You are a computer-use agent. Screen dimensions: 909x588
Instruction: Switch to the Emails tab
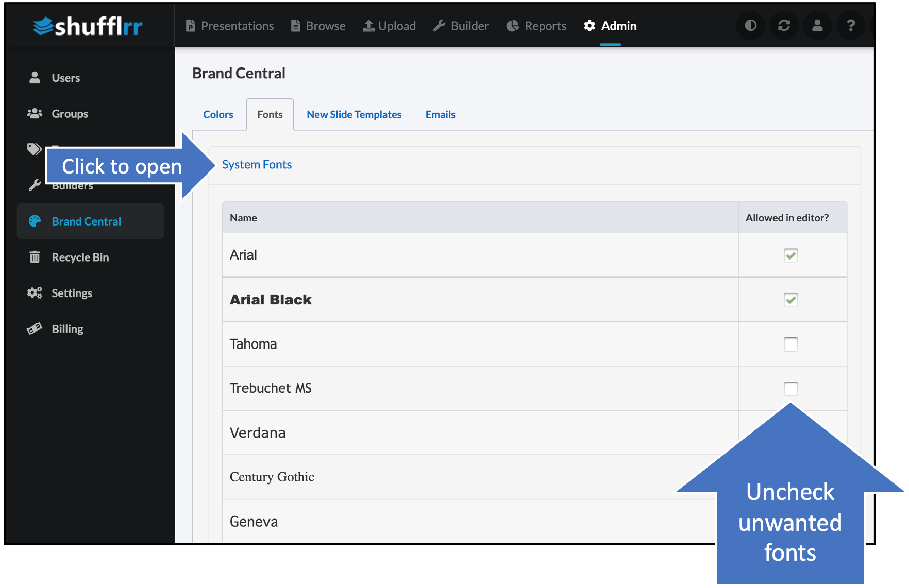click(440, 114)
